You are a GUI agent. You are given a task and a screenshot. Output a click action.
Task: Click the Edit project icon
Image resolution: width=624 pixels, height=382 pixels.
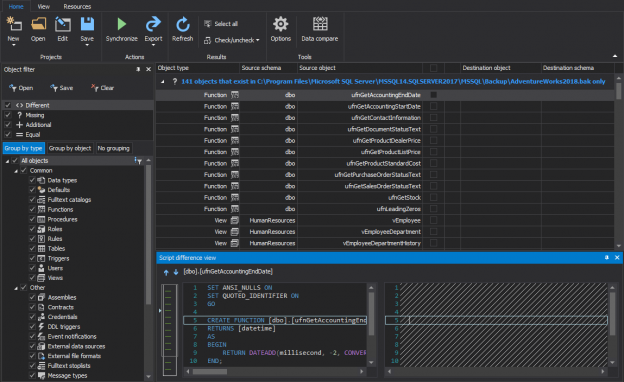tap(62, 24)
